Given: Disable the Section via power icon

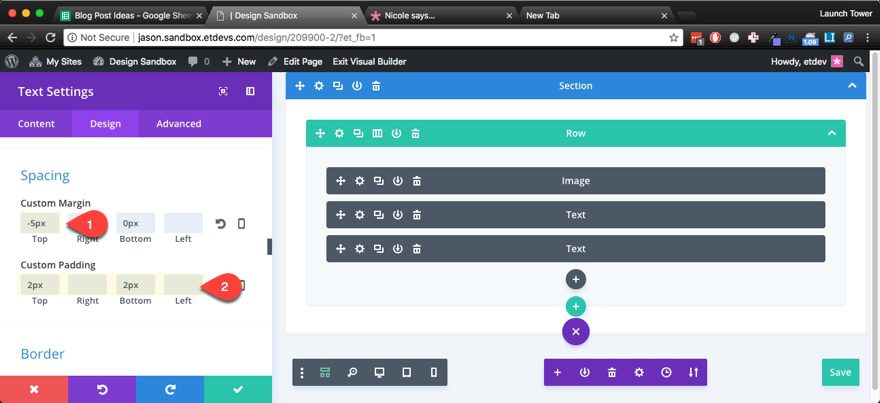Looking at the screenshot, I should click(357, 86).
